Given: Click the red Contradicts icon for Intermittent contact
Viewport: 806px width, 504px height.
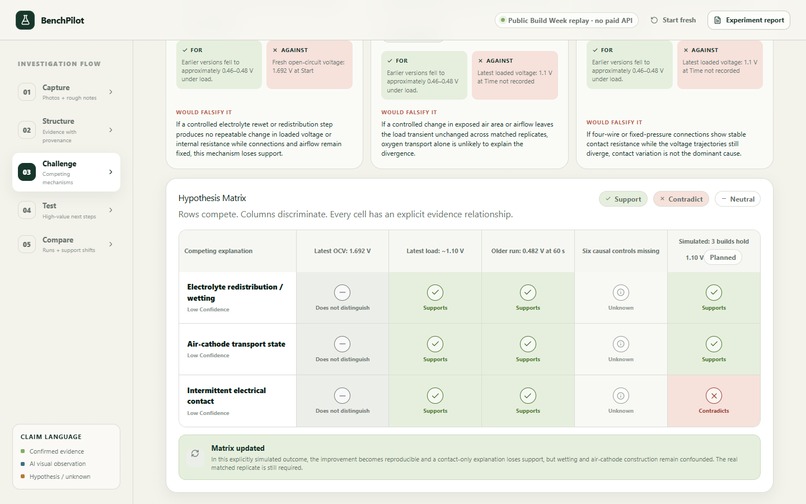Looking at the screenshot, I should 713,395.
